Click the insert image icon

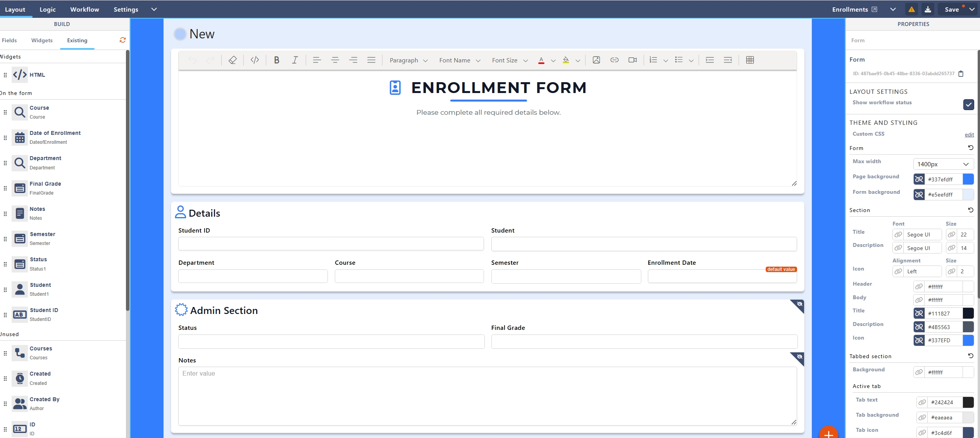click(x=596, y=60)
